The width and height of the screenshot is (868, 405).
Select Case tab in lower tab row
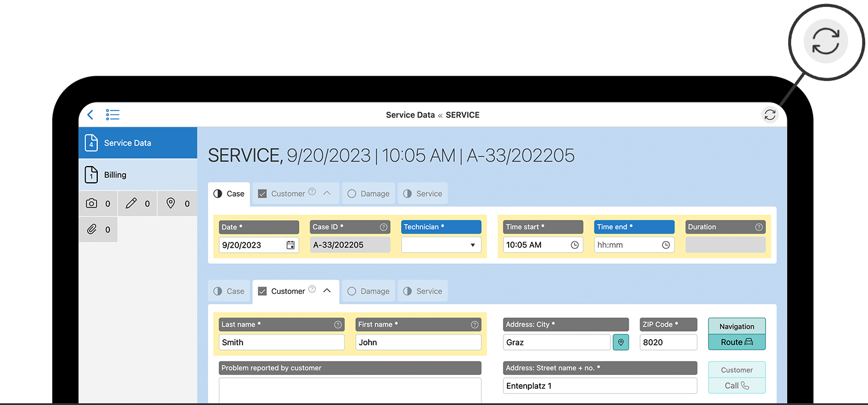click(229, 291)
